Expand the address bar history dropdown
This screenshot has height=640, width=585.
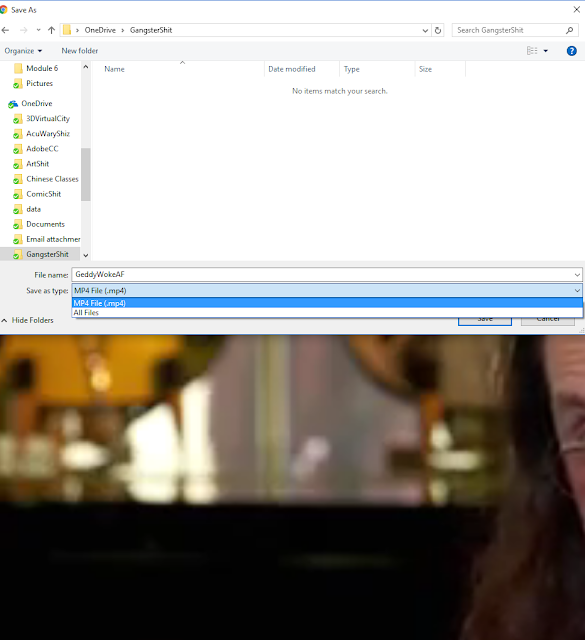click(x=425, y=31)
